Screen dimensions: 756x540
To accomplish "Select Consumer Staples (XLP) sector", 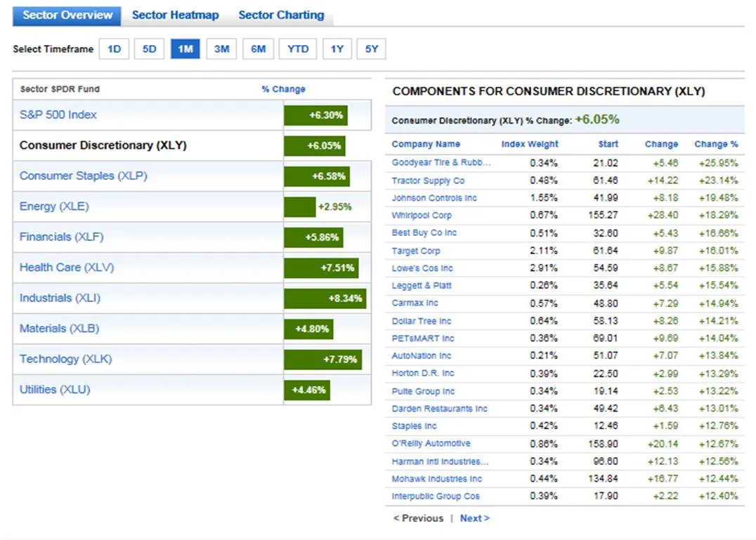I will (x=83, y=176).
